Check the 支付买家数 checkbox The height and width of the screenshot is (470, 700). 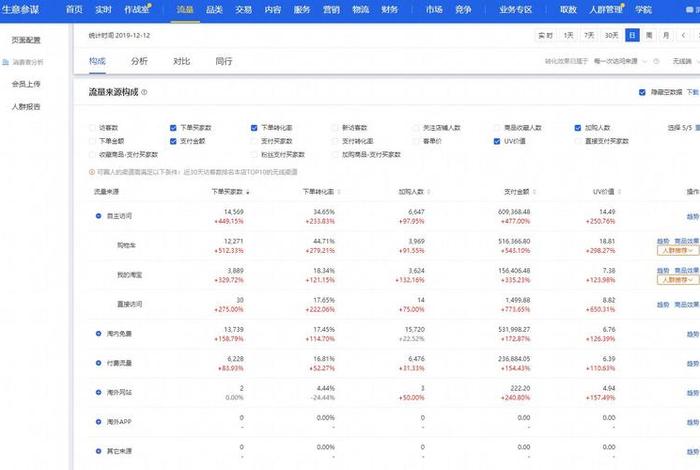tap(254, 141)
